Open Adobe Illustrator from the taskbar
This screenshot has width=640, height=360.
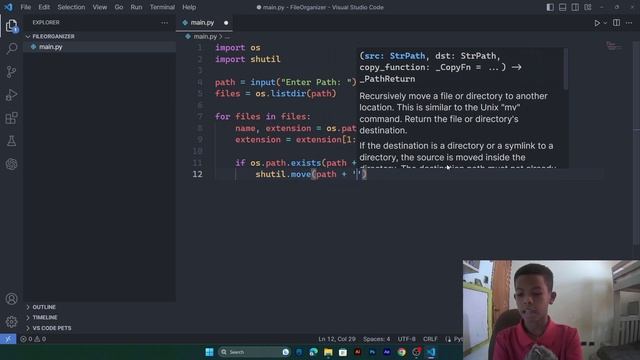[358, 352]
